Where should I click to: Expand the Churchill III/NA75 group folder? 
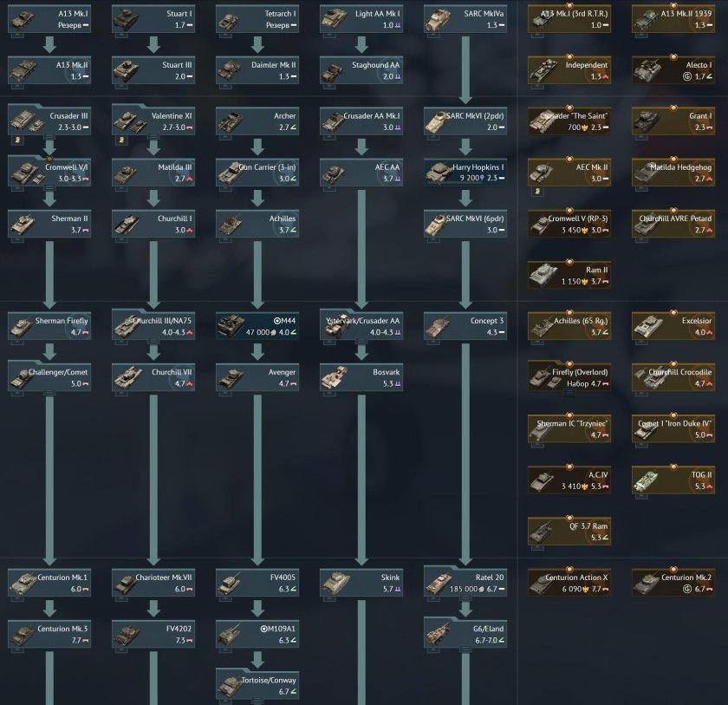coord(153,327)
